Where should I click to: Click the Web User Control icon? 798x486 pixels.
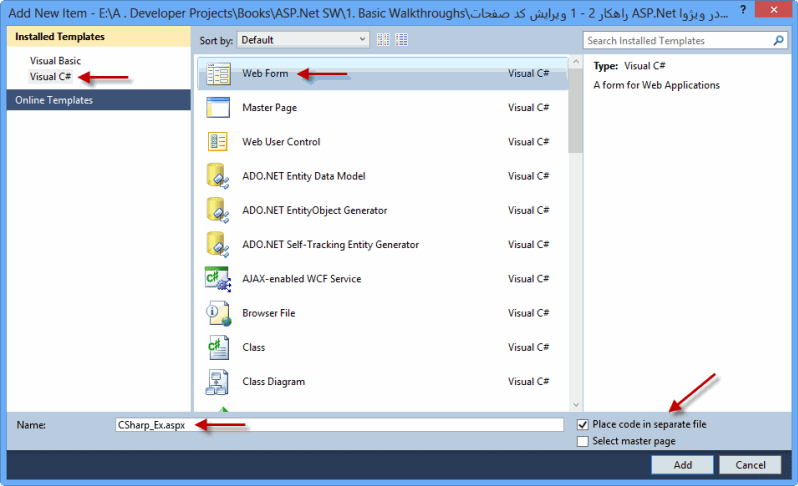[218, 142]
